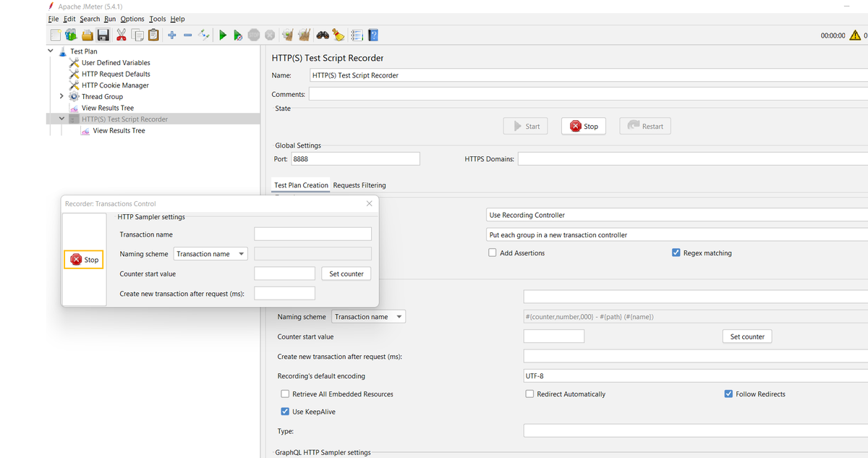Collapse all tree nodes with minus icon
The image size is (868, 458).
pos(187,35)
